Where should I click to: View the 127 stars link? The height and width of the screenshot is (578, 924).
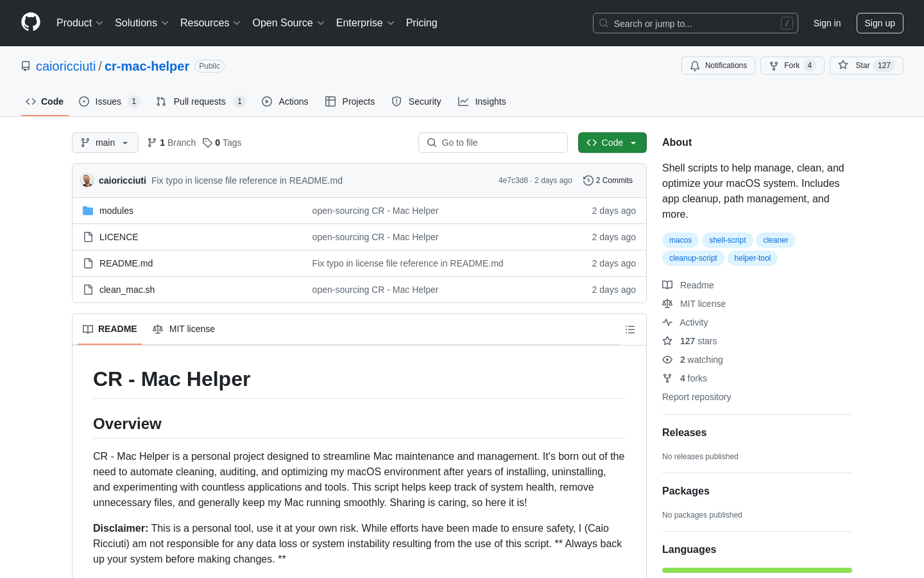689,341
